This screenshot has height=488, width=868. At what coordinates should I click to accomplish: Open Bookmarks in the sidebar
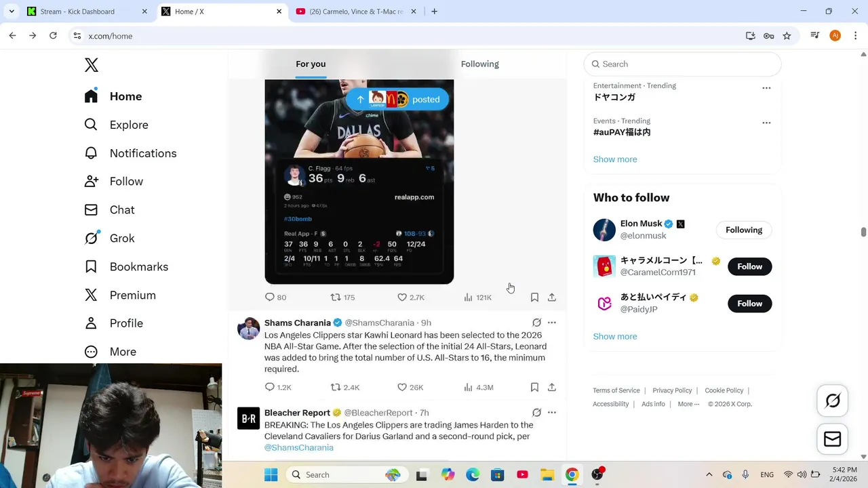point(126,267)
